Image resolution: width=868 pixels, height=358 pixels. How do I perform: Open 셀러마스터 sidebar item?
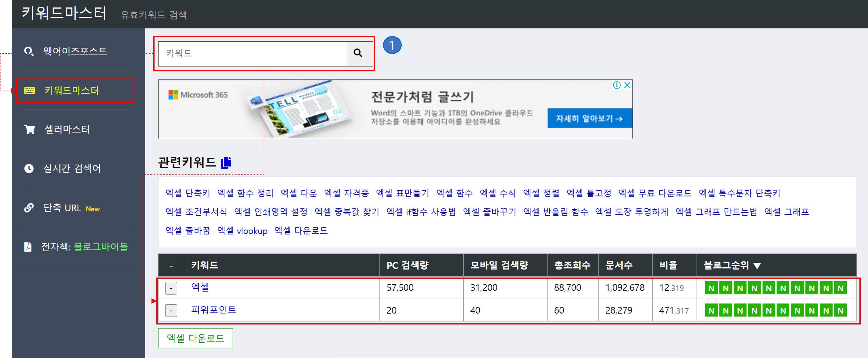[x=67, y=129]
